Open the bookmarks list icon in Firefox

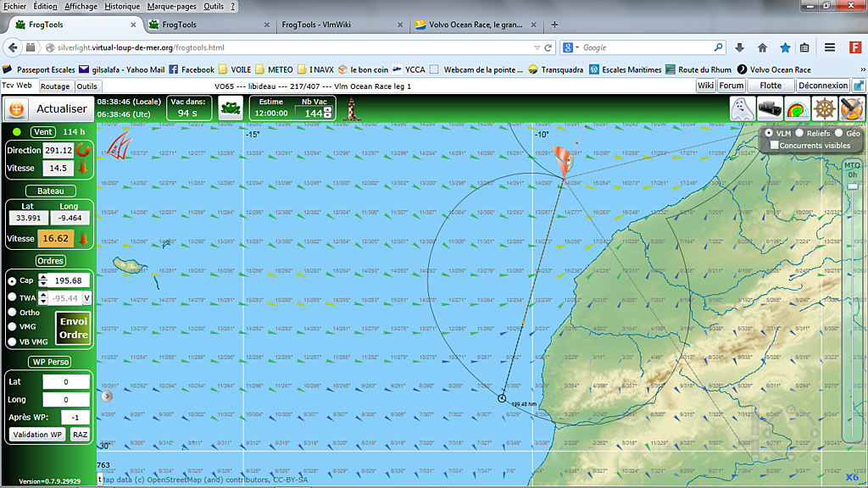coord(804,47)
